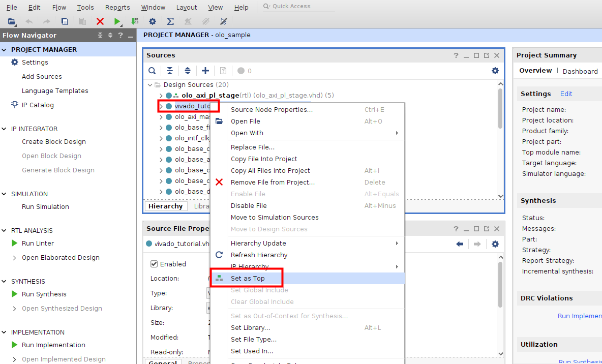This screenshot has width=602, height=364.
Task: Collapse all Flow Navigator sections icon
Action: 100,35
